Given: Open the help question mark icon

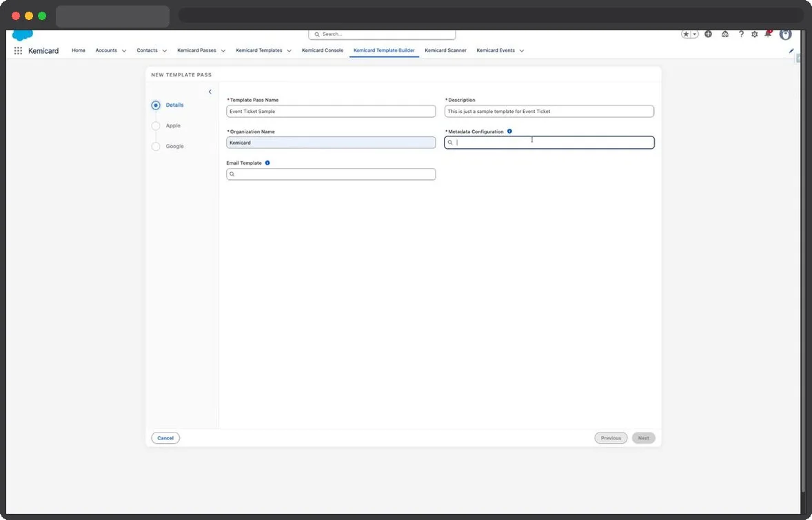Looking at the screenshot, I should click(741, 34).
